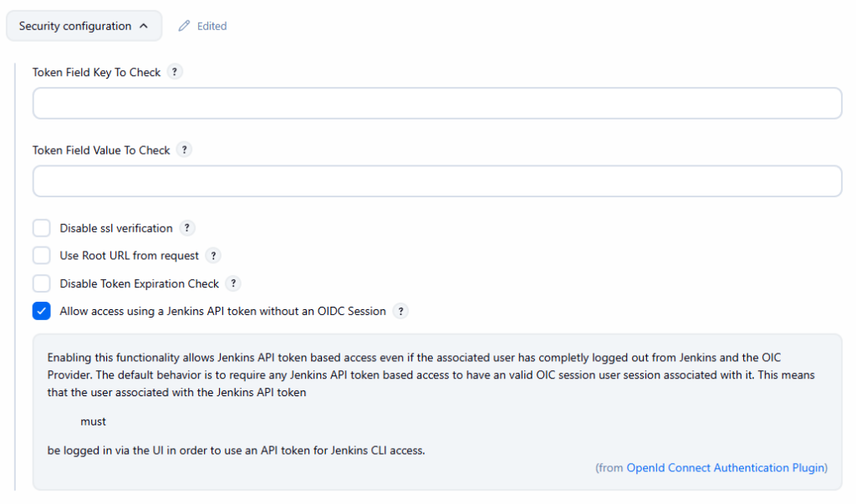The image size is (856, 504).
Task: Enable the Disable ssl verification checkbox
Action: tap(42, 228)
